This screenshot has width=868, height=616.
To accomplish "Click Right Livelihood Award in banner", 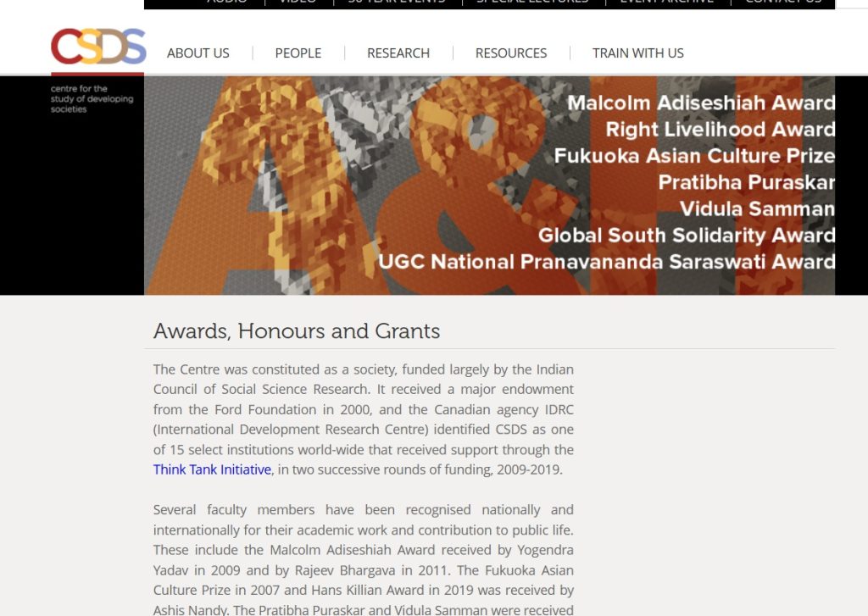I will [720, 130].
